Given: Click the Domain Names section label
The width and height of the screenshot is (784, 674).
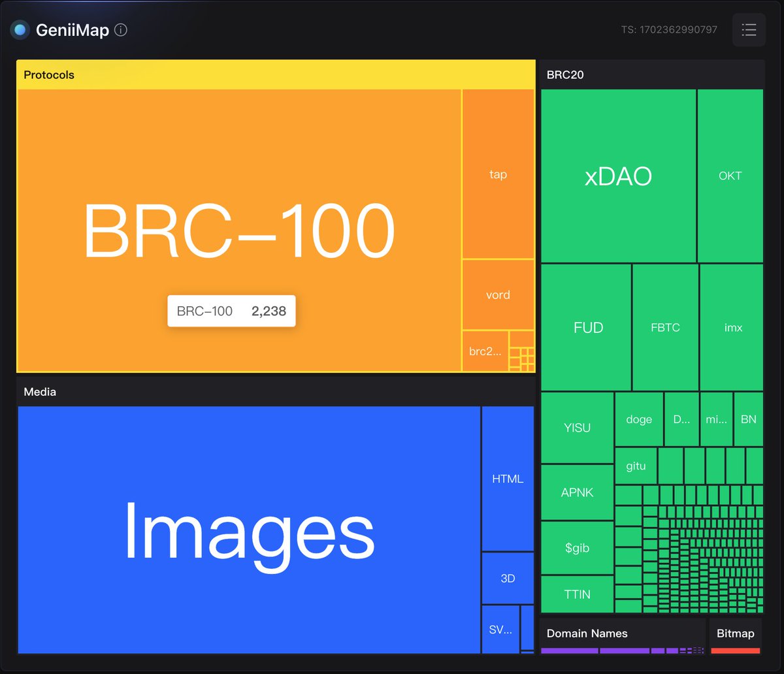Looking at the screenshot, I should [x=586, y=633].
